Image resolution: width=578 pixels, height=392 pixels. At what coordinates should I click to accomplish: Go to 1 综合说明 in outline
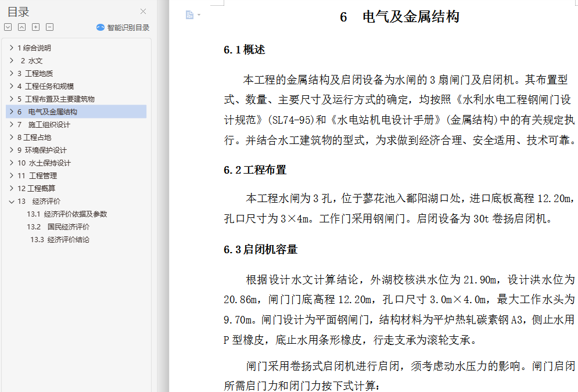pyautogui.click(x=34, y=48)
